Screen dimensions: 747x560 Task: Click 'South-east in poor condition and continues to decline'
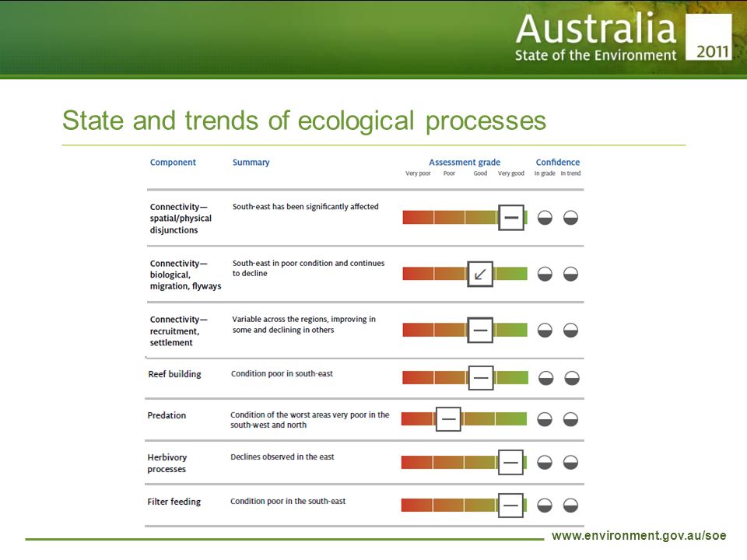coord(308,268)
